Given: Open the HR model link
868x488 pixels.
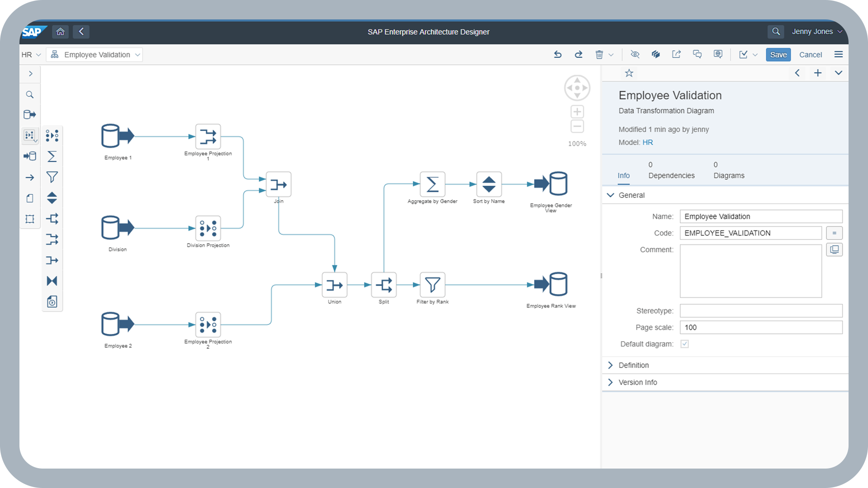Looking at the screenshot, I should point(647,142).
